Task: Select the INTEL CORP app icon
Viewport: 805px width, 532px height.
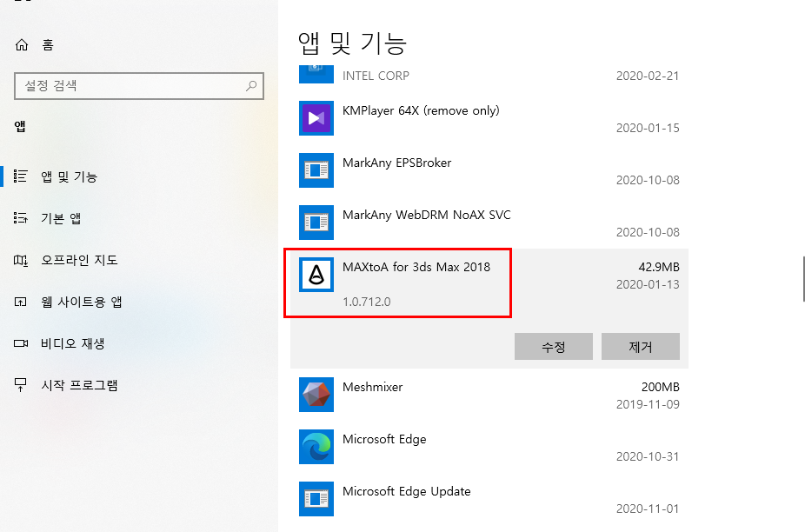Action: click(x=316, y=74)
